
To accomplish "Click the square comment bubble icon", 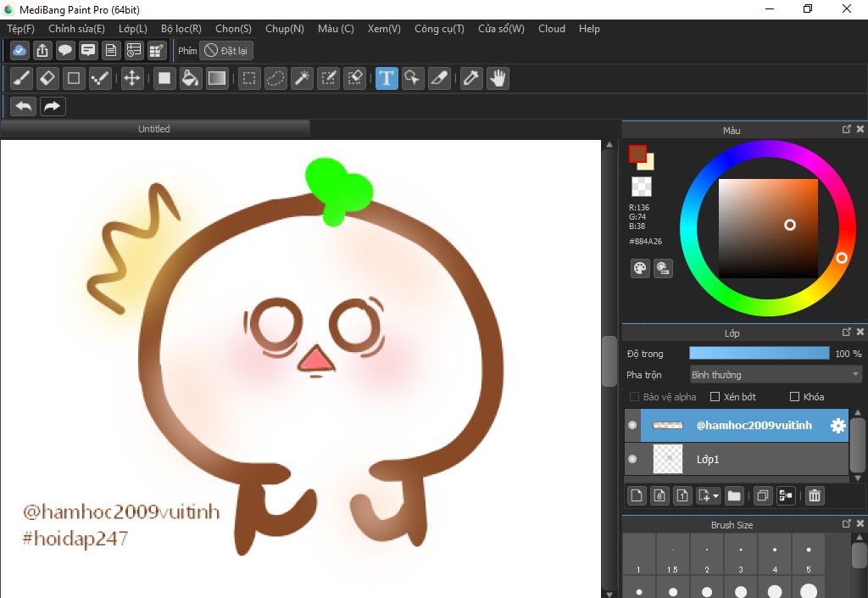I will [88, 50].
